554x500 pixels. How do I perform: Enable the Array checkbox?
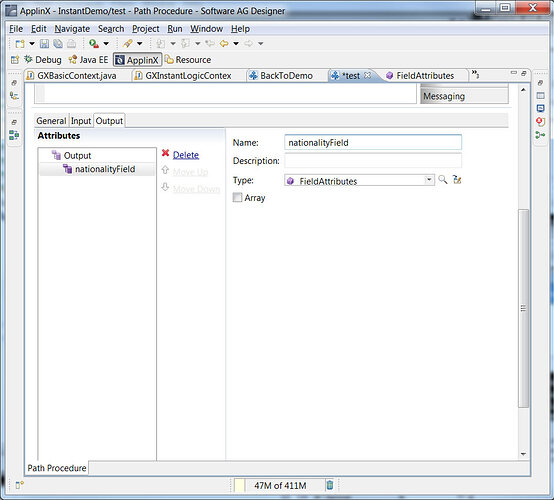(237, 197)
